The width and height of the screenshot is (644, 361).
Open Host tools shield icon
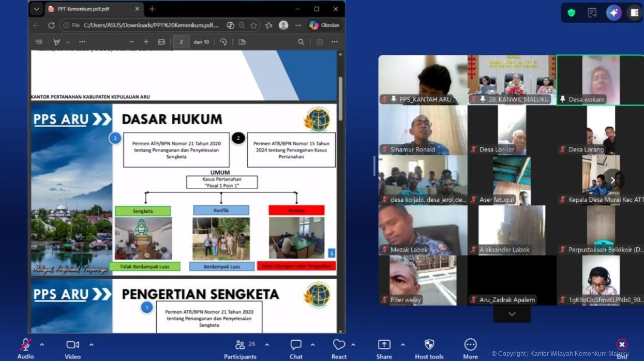(x=429, y=345)
